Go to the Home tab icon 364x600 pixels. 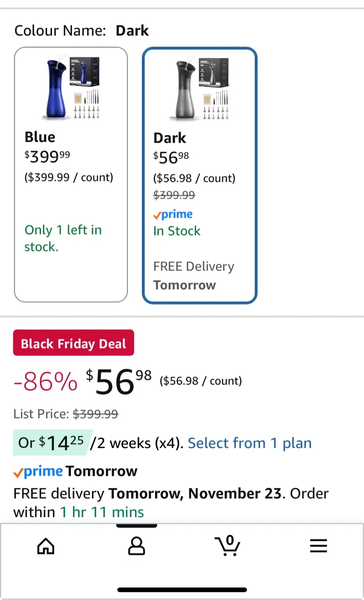tap(46, 546)
